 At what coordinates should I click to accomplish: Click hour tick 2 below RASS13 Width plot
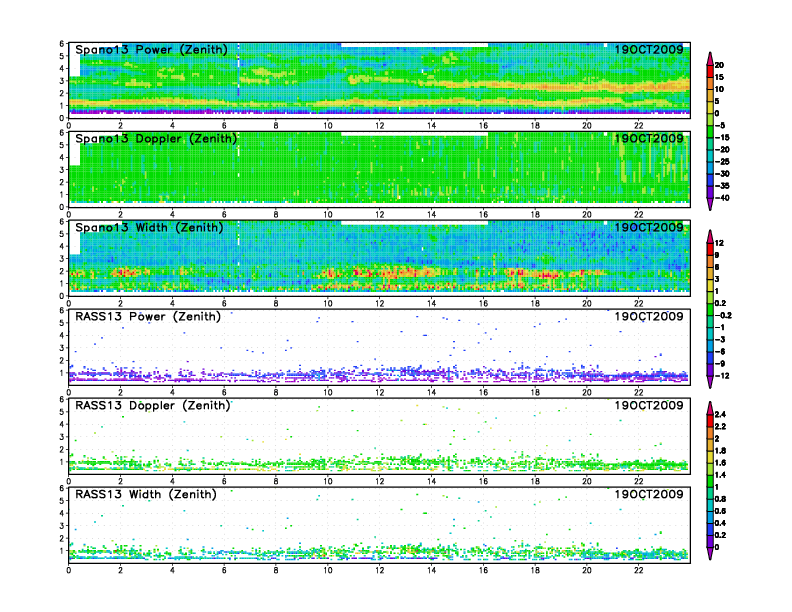[x=121, y=570]
